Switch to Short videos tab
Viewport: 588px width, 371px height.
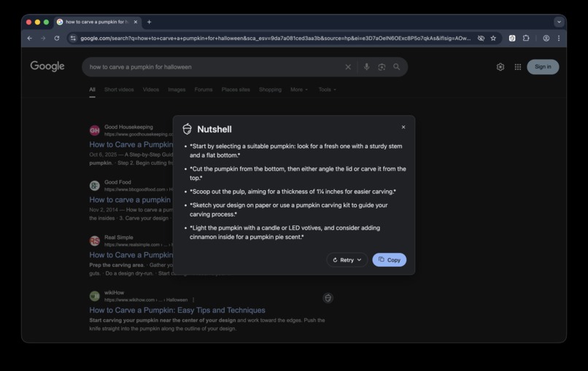pos(119,90)
